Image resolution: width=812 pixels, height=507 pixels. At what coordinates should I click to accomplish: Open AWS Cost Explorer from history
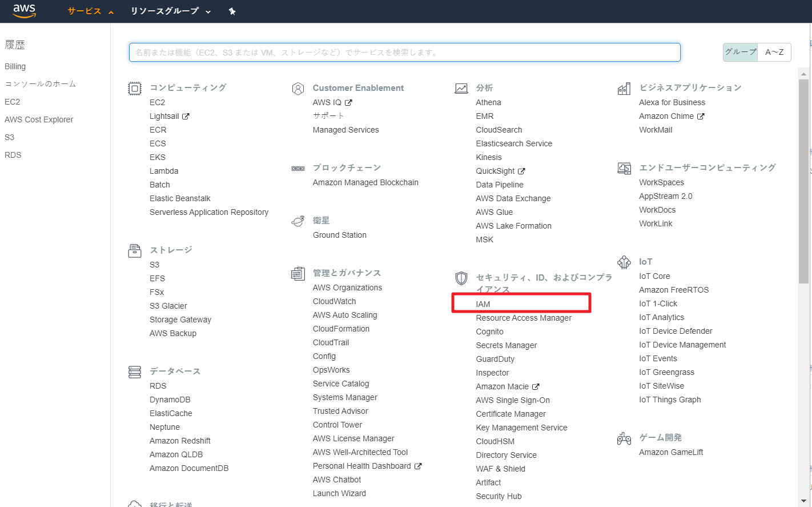click(x=39, y=119)
